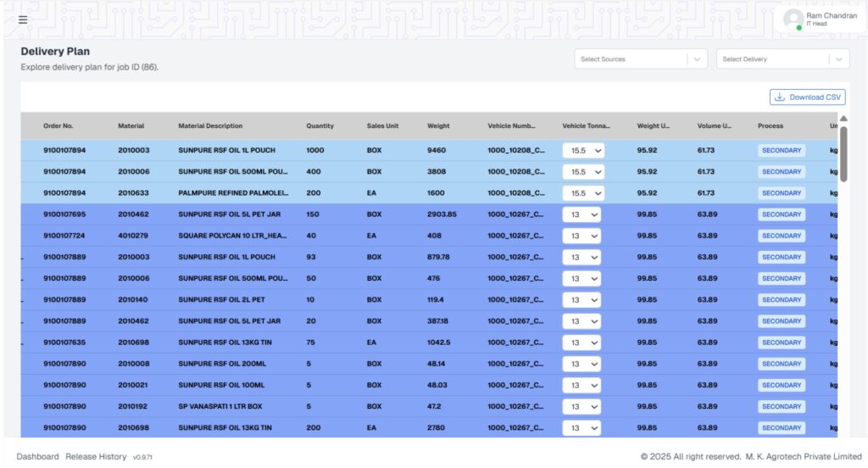The height and width of the screenshot is (468, 868).
Task: Click SECONDARY tag in SQUARE POLYCAN row
Action: click(781, 236)
